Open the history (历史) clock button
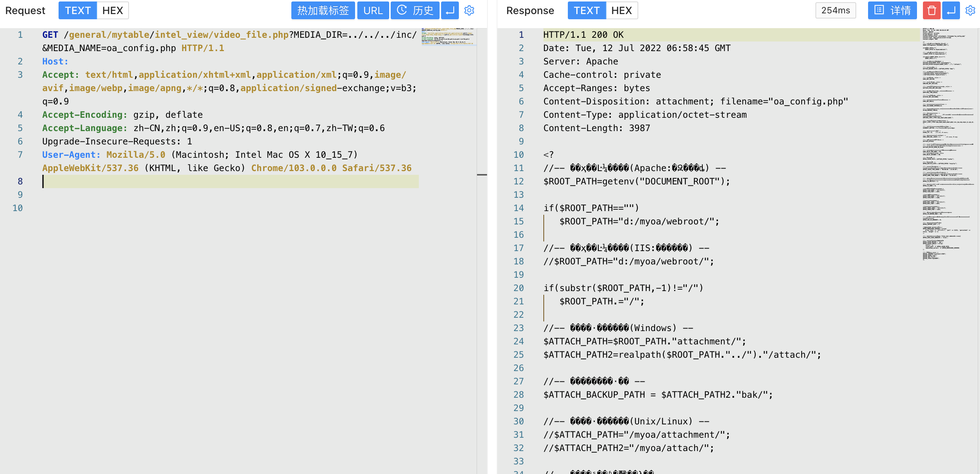This screenshot has height=474, width=980. click(x=415, y=10)
